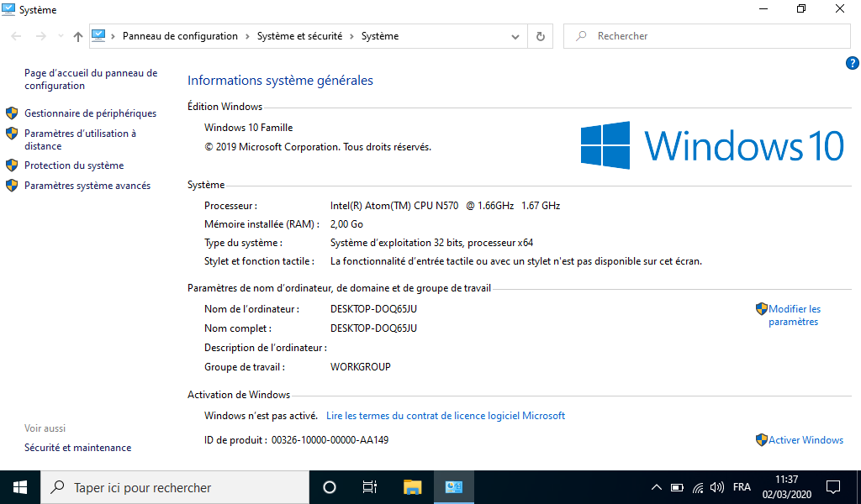Open Protection du système link

[74, 165]
